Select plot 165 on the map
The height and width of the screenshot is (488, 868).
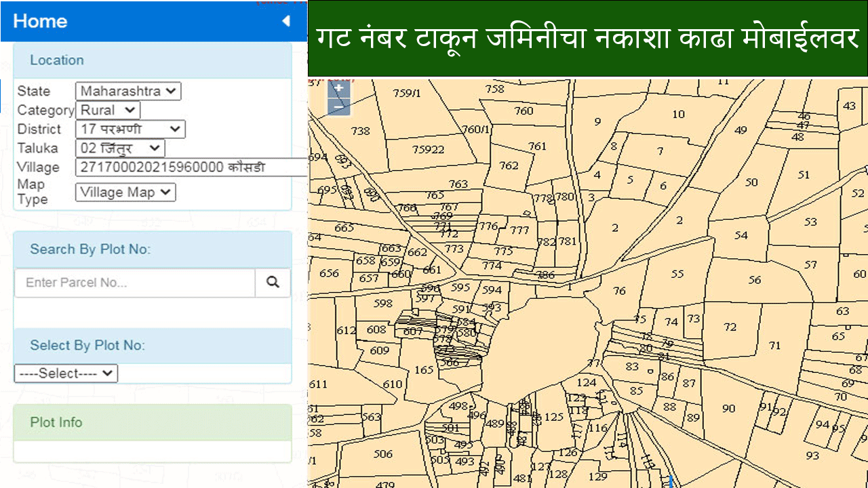(424, 370)
